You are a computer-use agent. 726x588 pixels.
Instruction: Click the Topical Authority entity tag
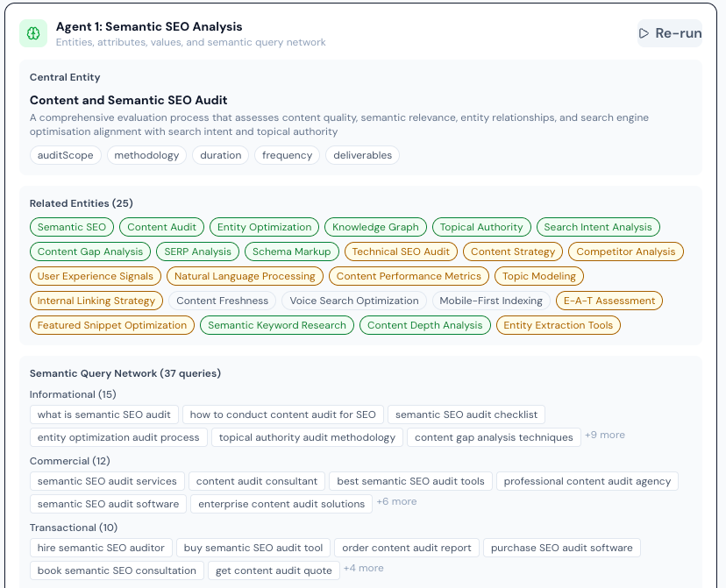481,227
